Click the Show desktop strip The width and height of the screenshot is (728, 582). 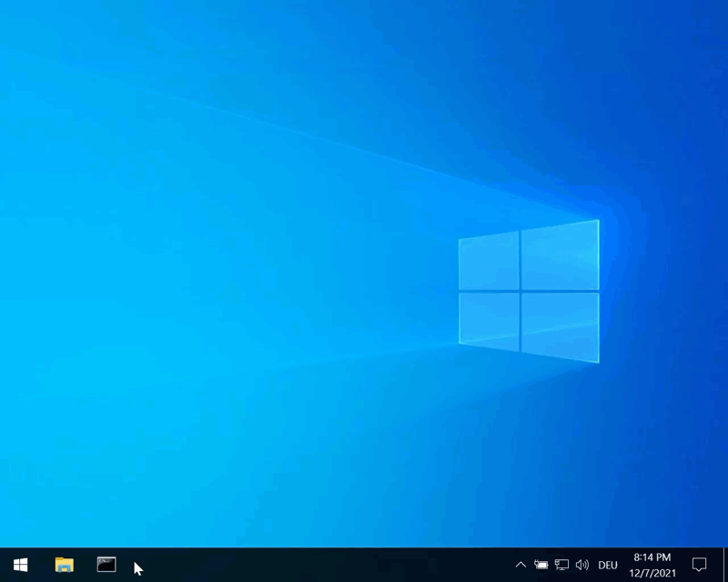725,565
